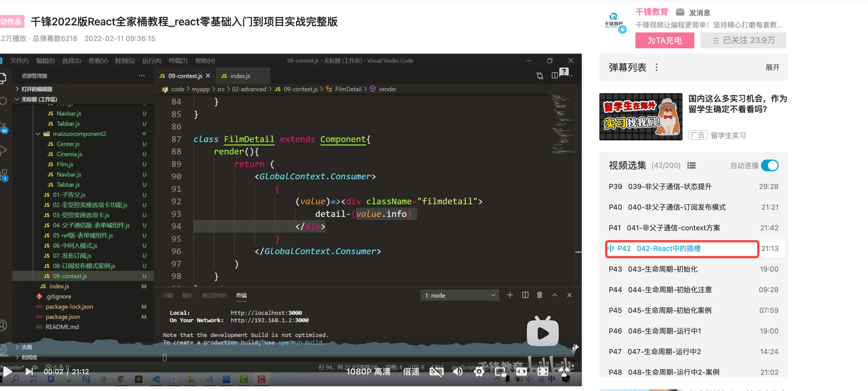
Task: Click 02-advanced in the breadcrumb path
Action: [249, 89]
